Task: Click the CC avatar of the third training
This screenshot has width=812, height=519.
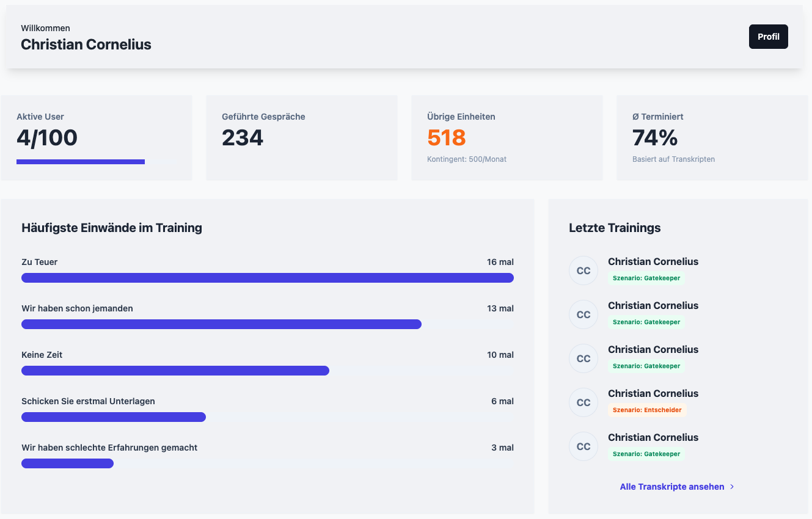Action: (x=583, y=358)
